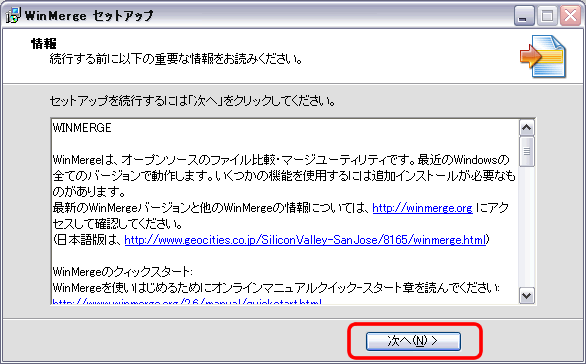The width and height of the screenshot is (586, 364).
Task: Click the scrollbar up arrow
Action: [x=527, y=128]
